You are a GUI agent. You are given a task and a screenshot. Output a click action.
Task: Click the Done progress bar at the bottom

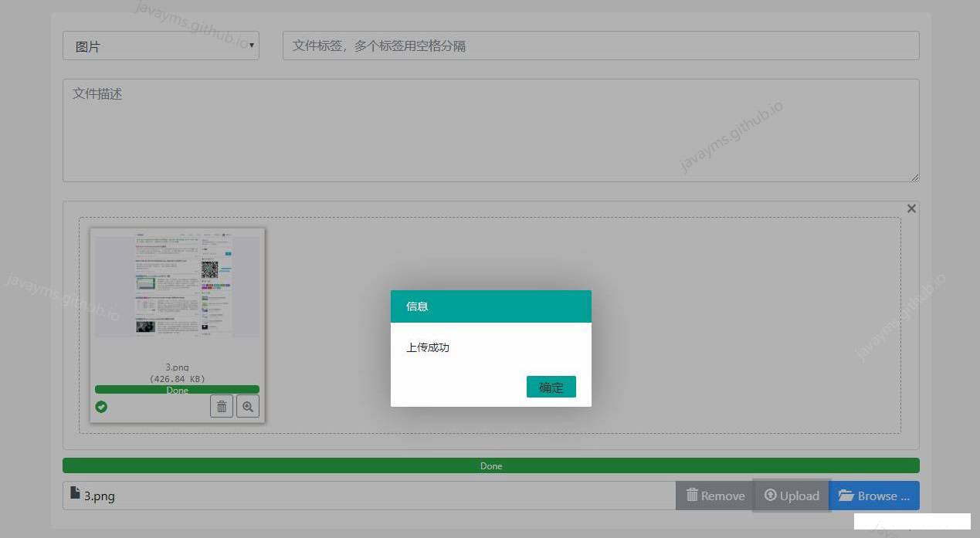pyautogui.click(x=491, y=465)
